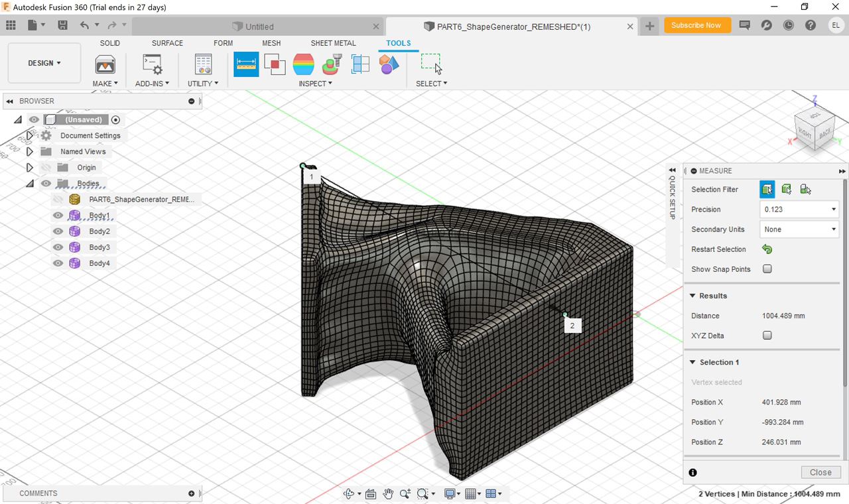Close the Measure dialog
Screen dimensions: 849x504
(x=820, y=472)
